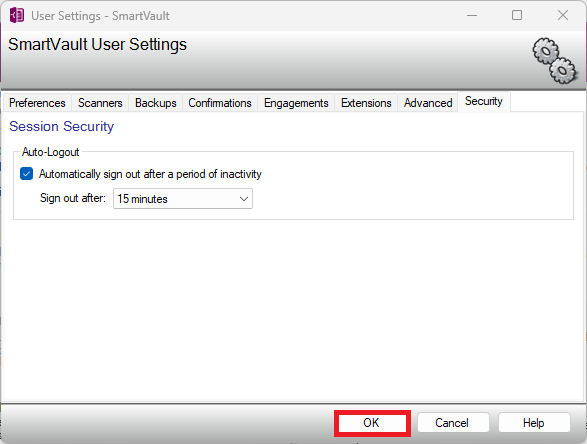
Task: Minimize the User Settings window
Action: [x=472, y=15]
